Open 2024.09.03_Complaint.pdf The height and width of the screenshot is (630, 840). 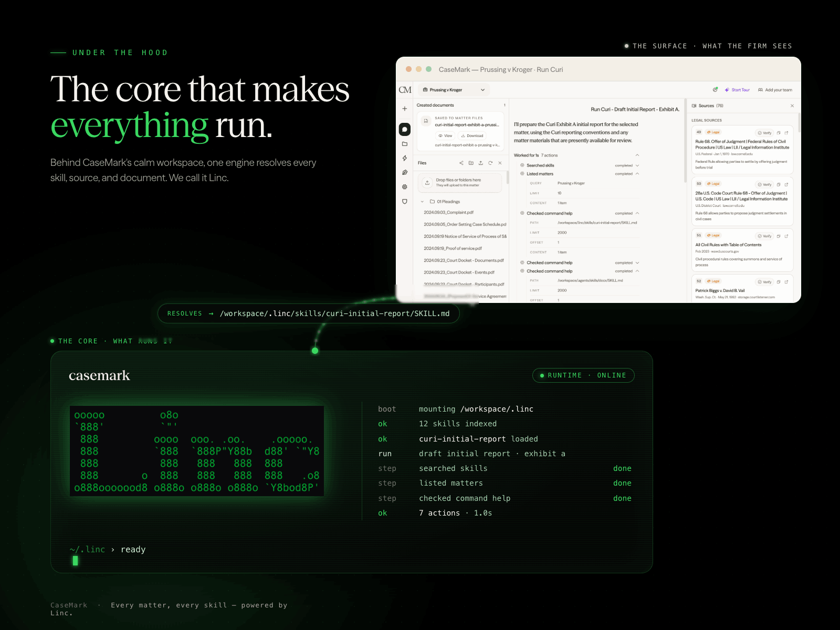pyautogui.click(x=449, y=213)
